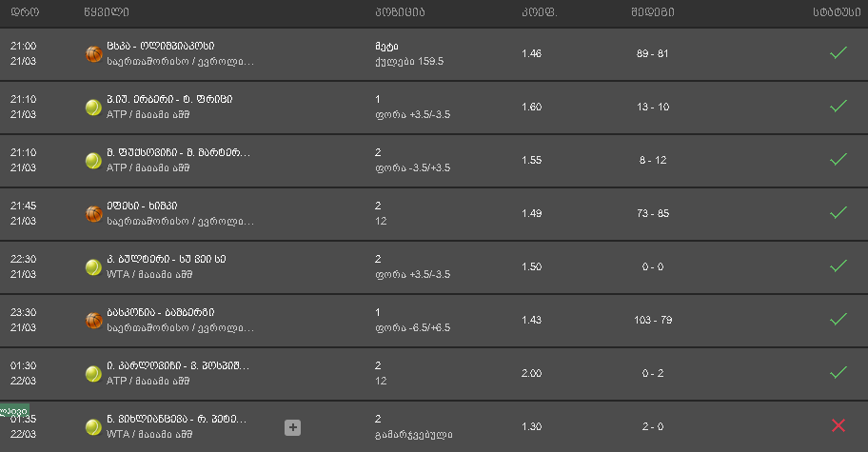Open the ცსკა - ოლიმპიაკოსი match name

[x=160, y=46]
